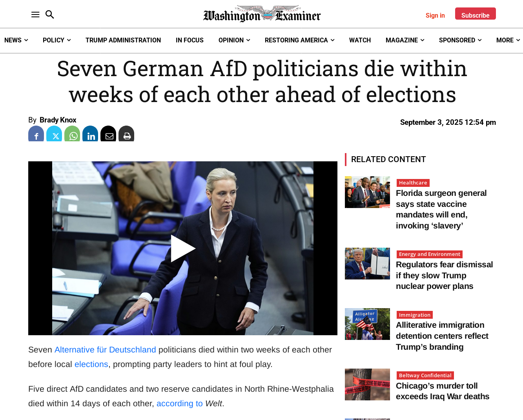Open Florida surgeon general article thumbnail
The height and width of the screenshot is (420, 523).
tap(367, 192)
